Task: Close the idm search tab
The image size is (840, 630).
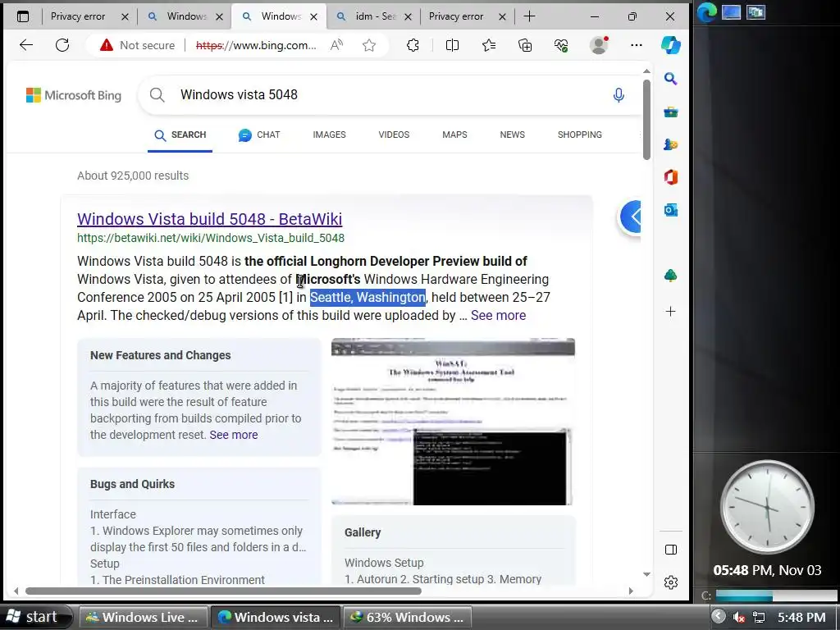Action: coord(409,16)
